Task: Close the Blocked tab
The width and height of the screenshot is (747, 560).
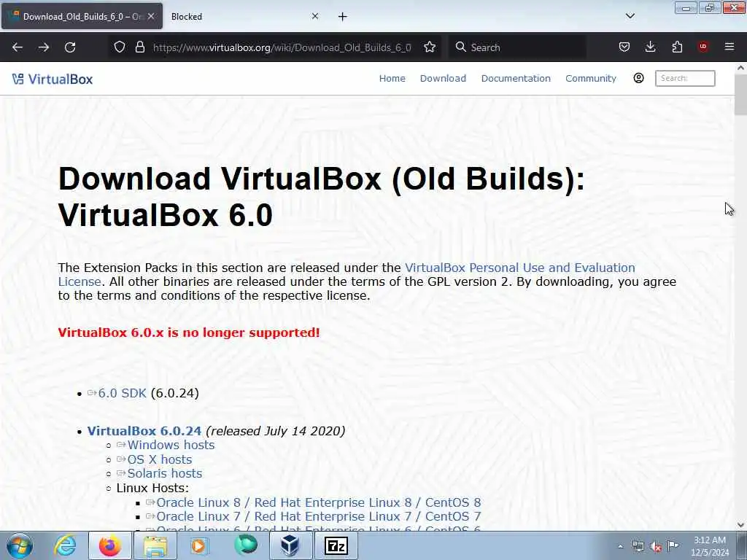Action: [x=315, y=16]
